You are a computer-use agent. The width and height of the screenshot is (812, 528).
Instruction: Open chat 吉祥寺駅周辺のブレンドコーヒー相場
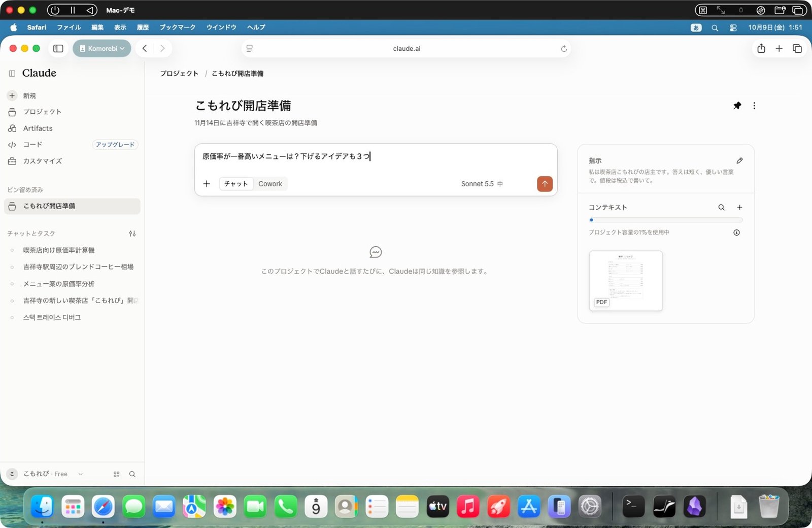tap(72, 267)
